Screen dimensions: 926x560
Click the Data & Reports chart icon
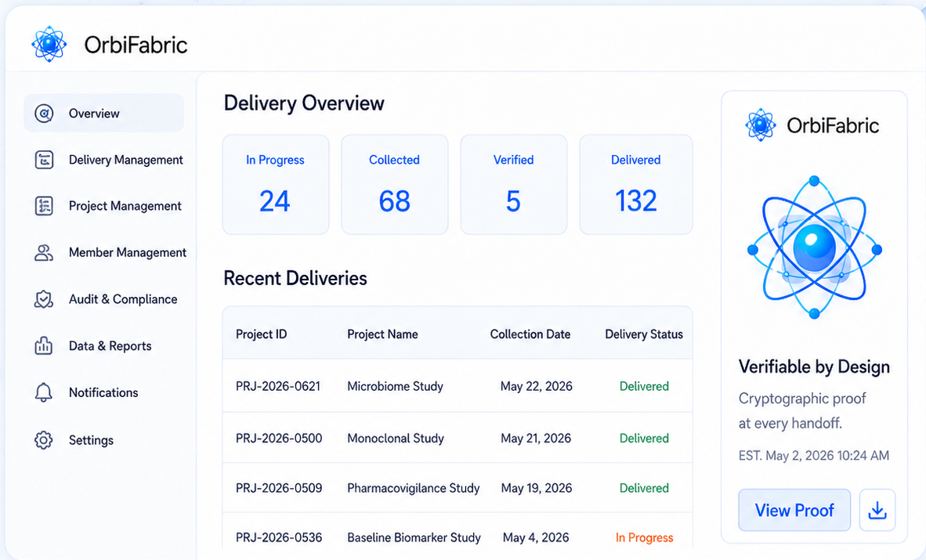[44, 345]
